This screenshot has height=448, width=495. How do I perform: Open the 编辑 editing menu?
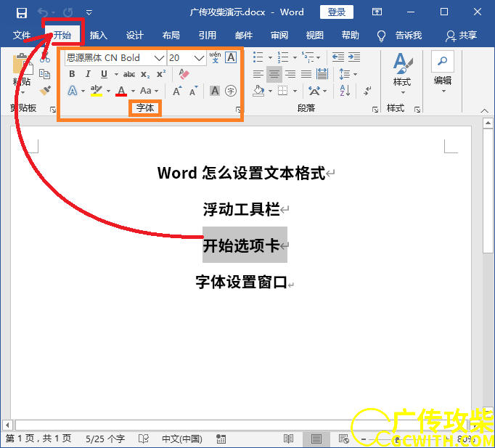click(x=443, y=73)
